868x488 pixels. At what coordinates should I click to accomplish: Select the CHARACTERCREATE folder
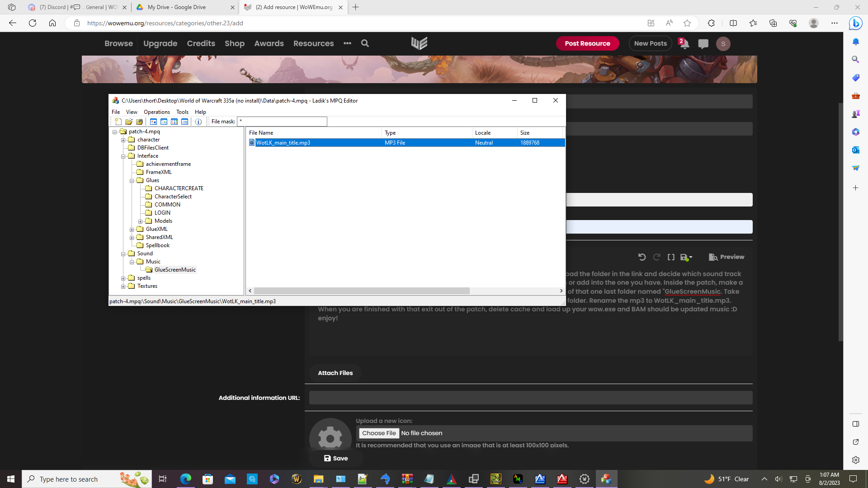click(x=179, y=188)
